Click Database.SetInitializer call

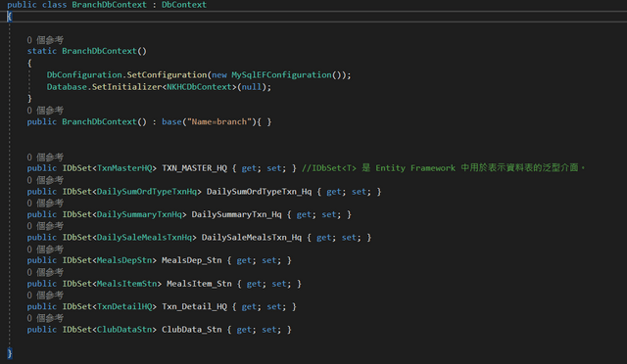tap(104, 87)
